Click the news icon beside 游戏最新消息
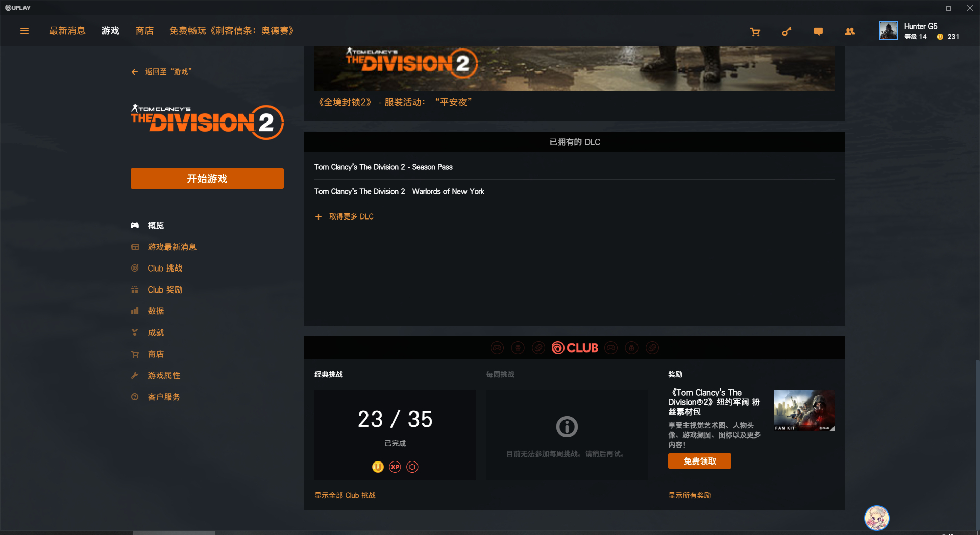 [135, 247]
